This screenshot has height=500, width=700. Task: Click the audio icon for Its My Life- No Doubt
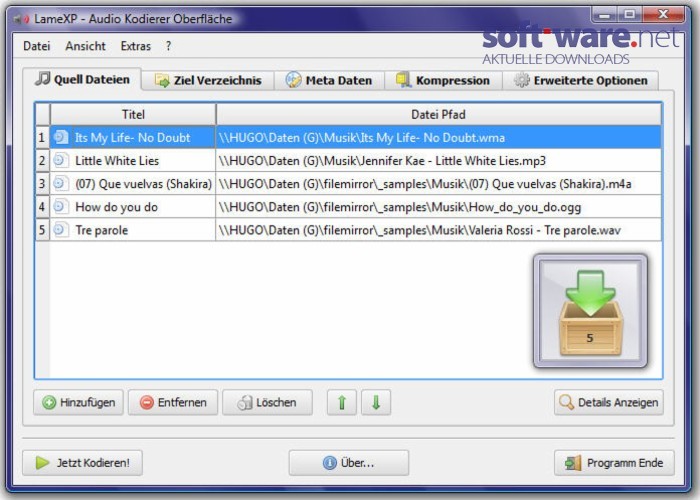(x=61, y=137)
